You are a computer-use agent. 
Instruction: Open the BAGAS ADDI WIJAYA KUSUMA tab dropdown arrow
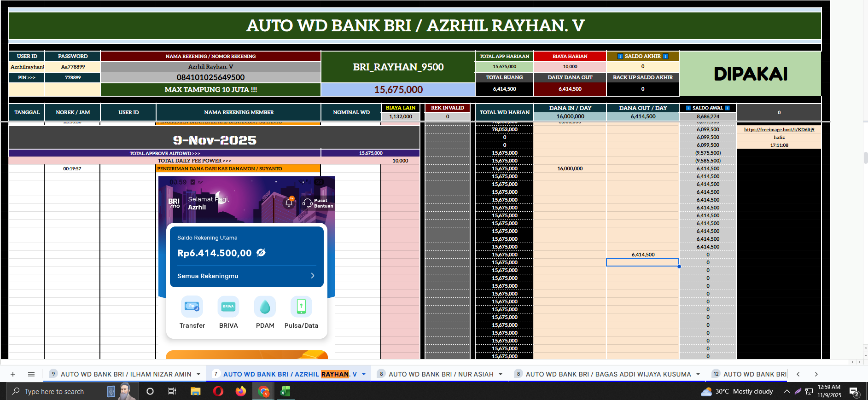(698, 374)
